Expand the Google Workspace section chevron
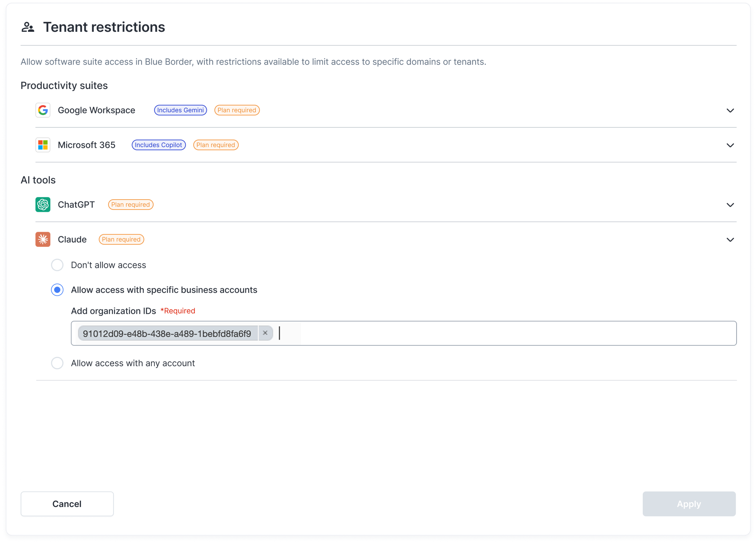This screenshot has height=543, width=756. 730,110
